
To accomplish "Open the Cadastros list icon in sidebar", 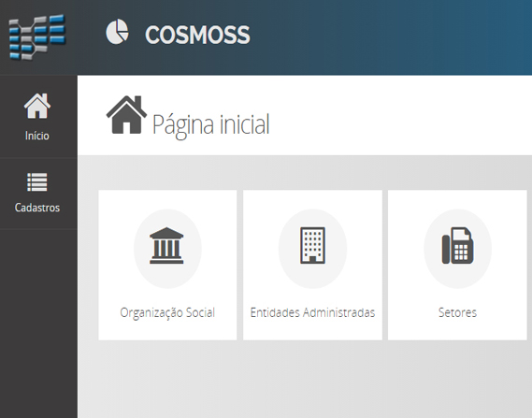I will (x=37, y=182).
